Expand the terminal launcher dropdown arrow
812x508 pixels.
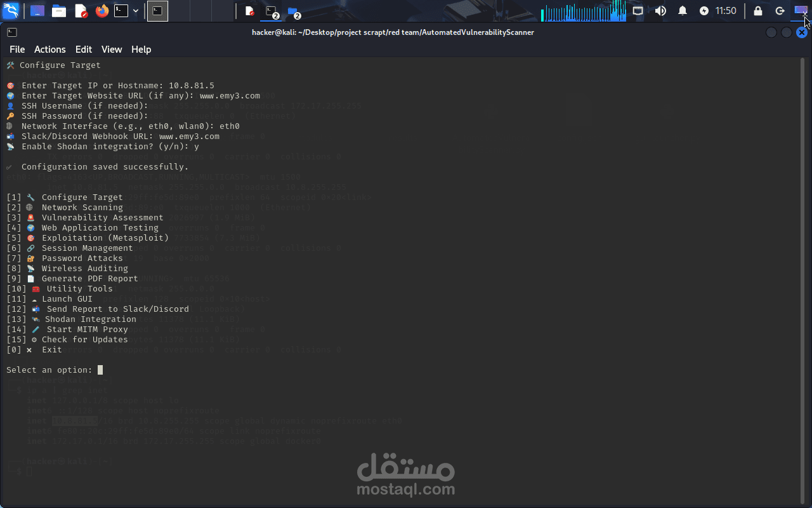136,11
